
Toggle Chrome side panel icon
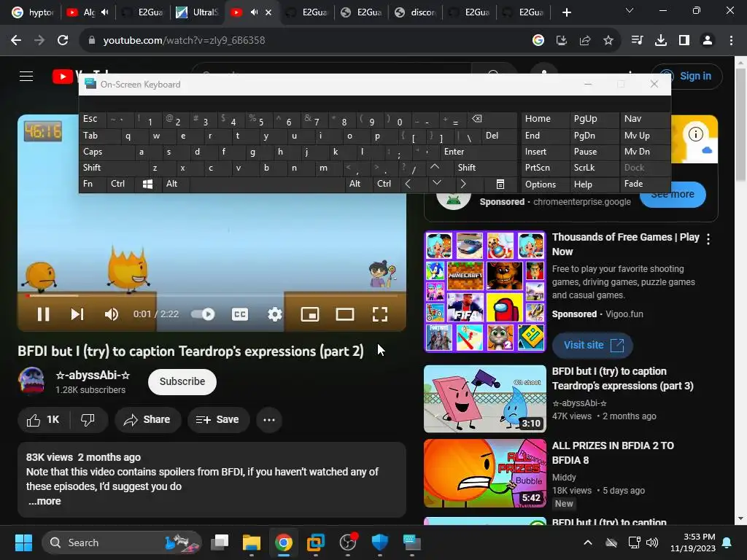[x=684, y=41]
